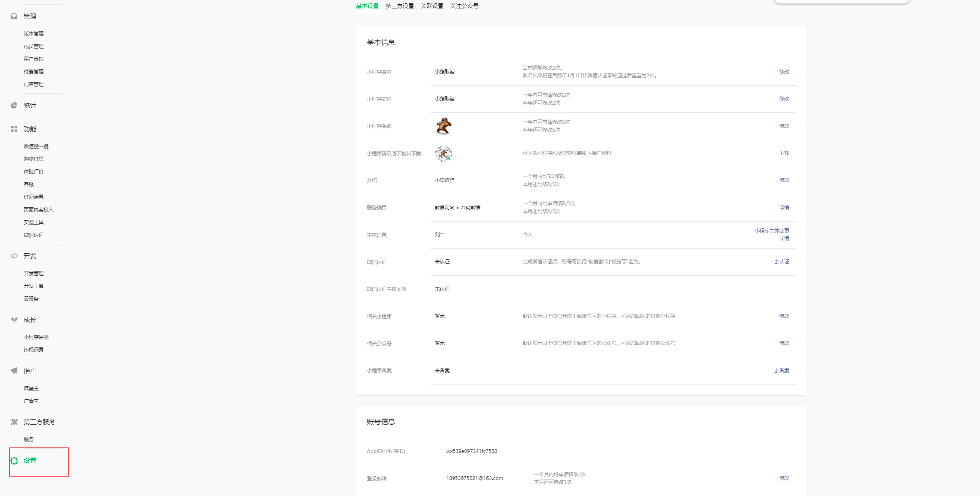Switch to the 第三方设置 tab
The height and width of the screenshot is (496, 980).
[399, 6]
